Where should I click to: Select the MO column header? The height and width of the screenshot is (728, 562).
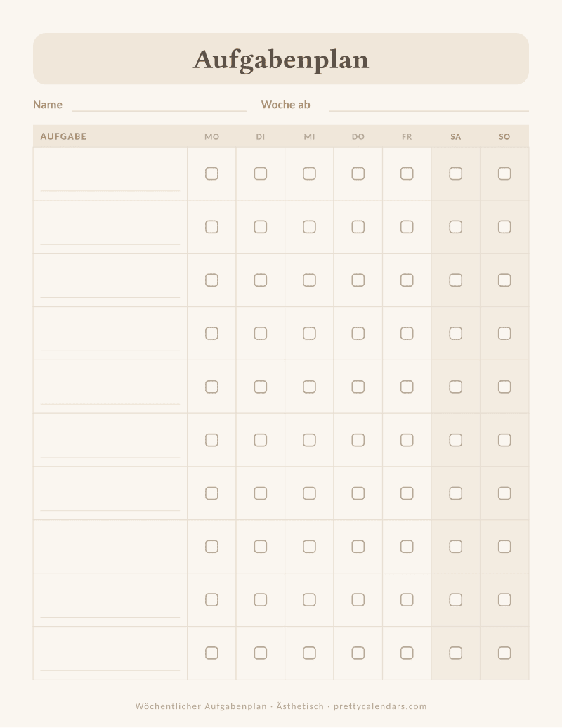[211, 137]
